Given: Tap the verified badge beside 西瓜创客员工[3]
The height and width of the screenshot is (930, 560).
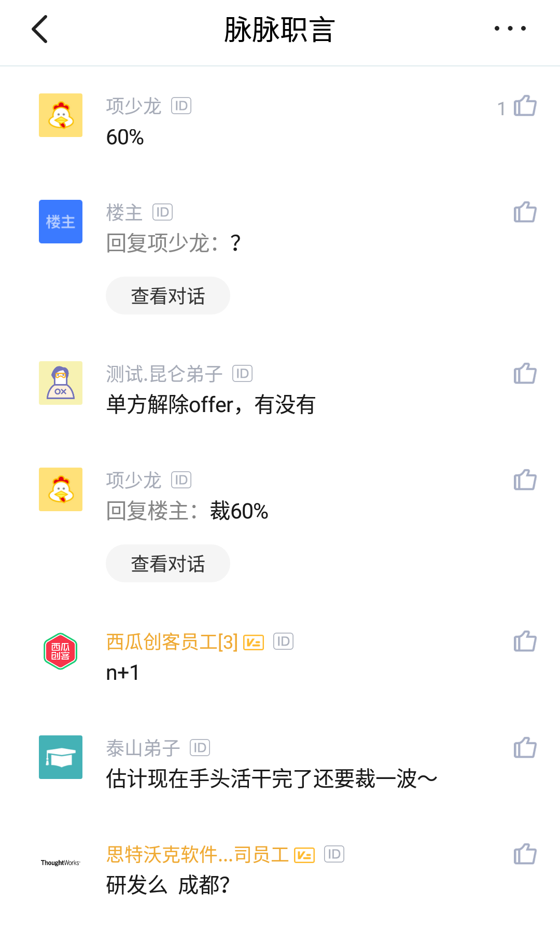Looking at the screenshot, I should tap(254, 642).
